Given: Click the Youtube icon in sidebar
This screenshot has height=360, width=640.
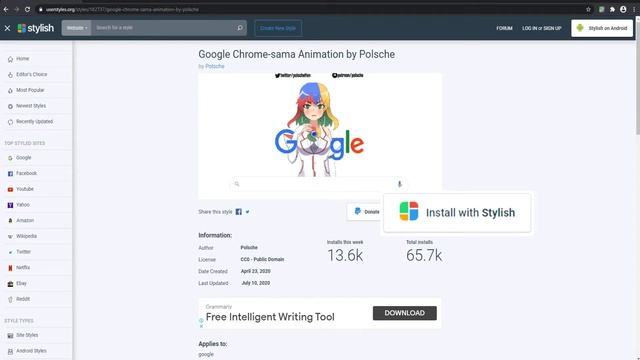Looking at the screenshot, I should tap(10, 189).
